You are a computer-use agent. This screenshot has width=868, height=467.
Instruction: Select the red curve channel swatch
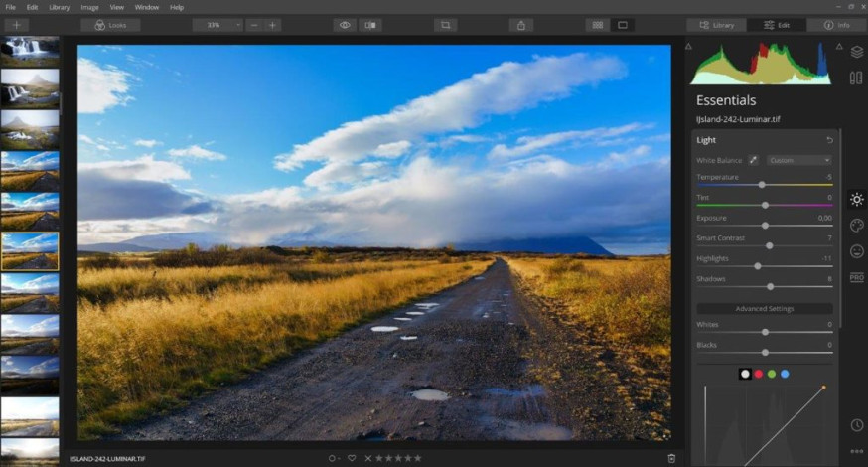(759, 374)
